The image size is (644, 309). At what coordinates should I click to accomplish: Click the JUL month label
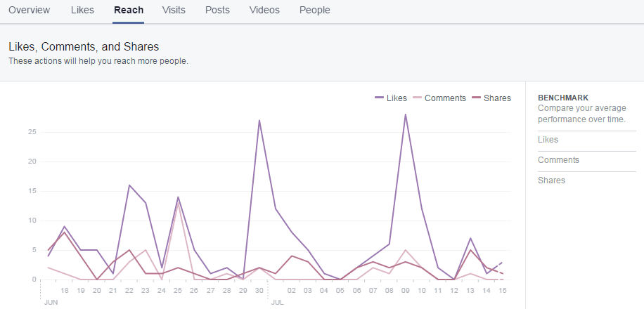coord(277,303)
